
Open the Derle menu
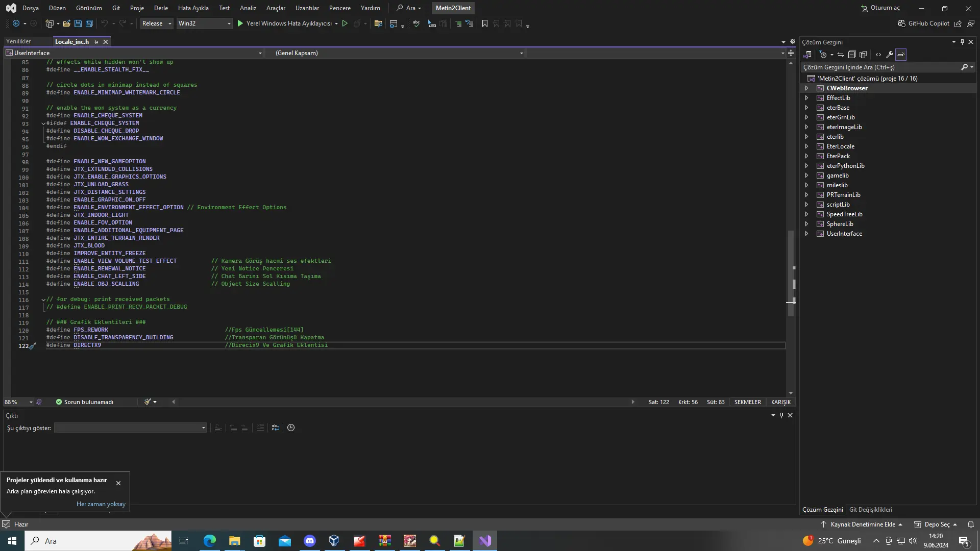tap(161, 8)
